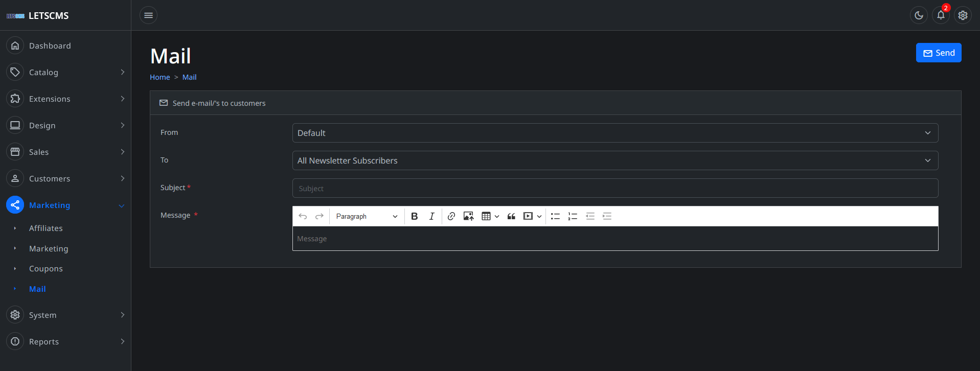The image size is (980, 371).
Task: Open the notifications bell
Action: coord(941,15)
